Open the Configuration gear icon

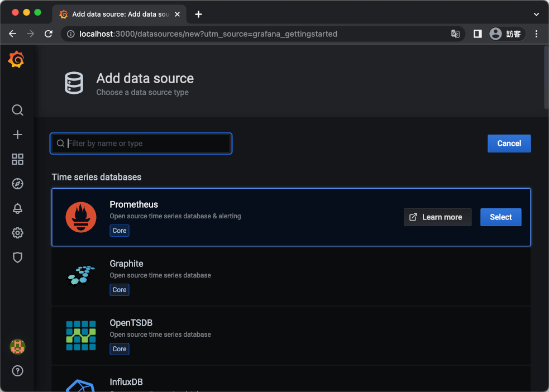pyautogui.click(x=17, y=233)
